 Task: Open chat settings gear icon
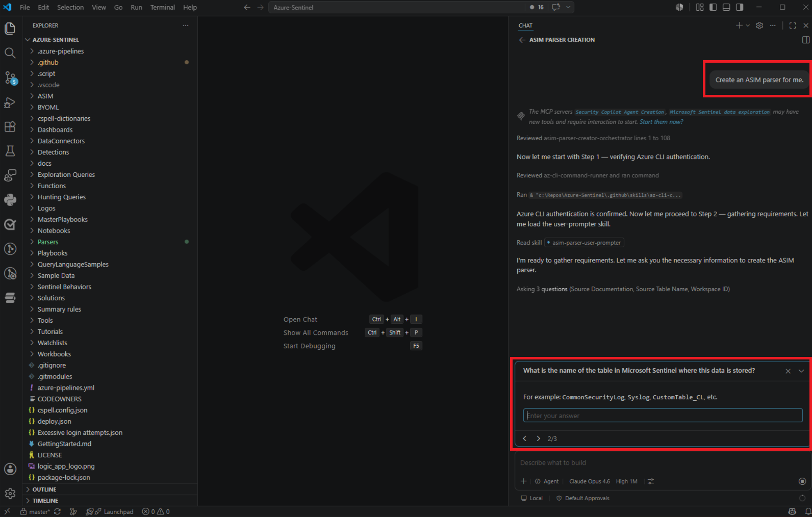759,25
